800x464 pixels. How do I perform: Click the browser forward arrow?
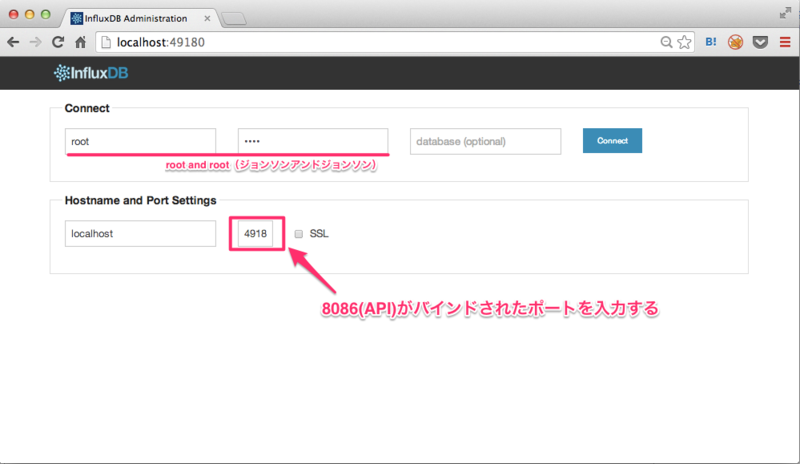[35, 42]
